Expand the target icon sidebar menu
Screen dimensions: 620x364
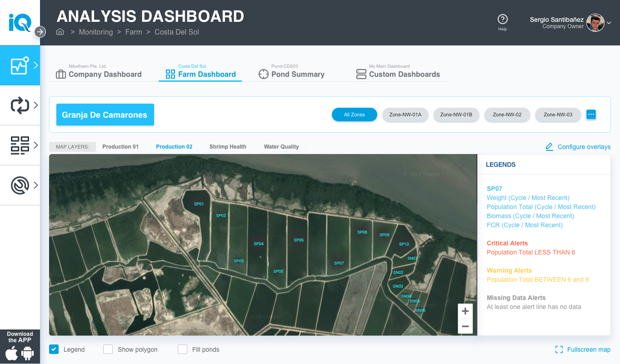click(x=20, y=185)
